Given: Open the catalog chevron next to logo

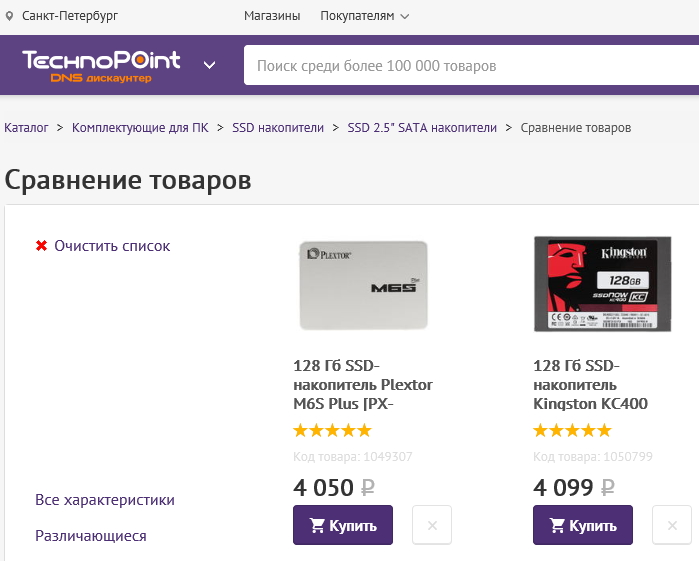Looking at the screenshot, I should (209, 65).
